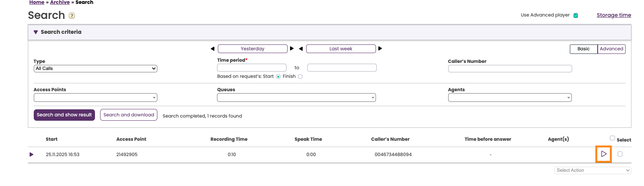Collapse the Search criteria panel
644x186 pixels.
click(36, 32)
